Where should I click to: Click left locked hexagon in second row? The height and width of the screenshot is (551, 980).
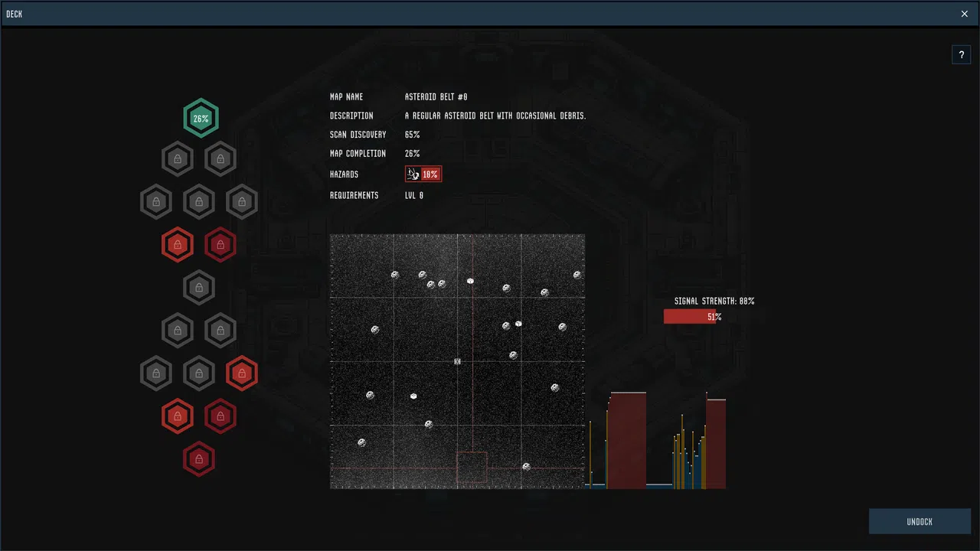point(178,159)
